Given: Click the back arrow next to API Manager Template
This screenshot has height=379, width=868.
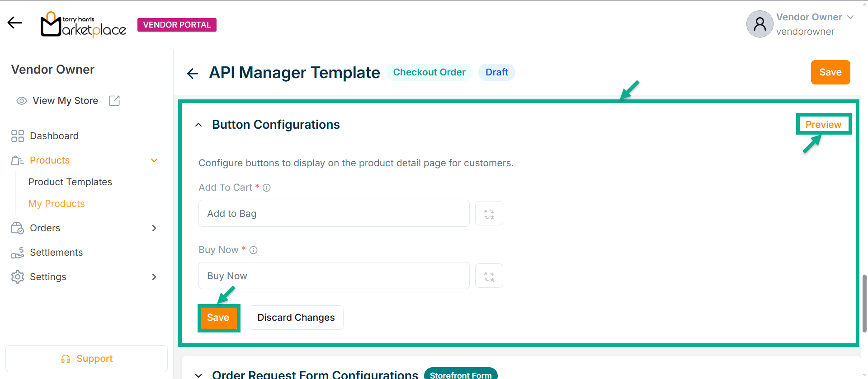Looking at the screenshot, I should coord(193,73).
